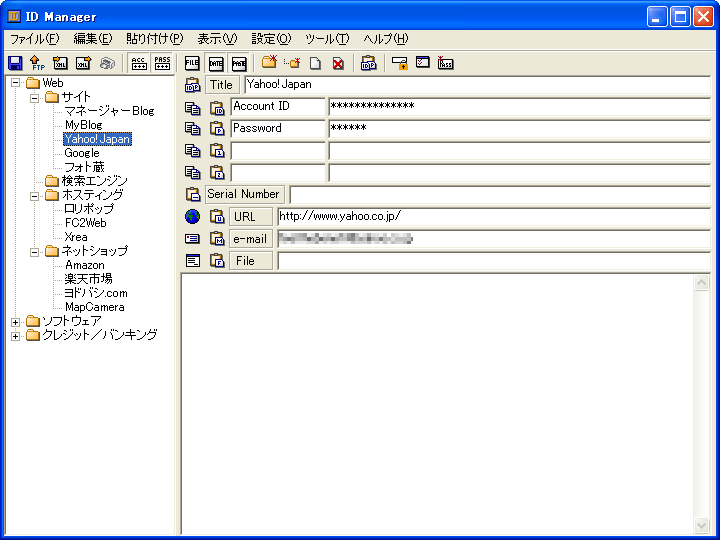The width and height of the screenshot is (720, 540).
Task: Paste custom field 1 clipboard icon
Action: coord(217,150)
